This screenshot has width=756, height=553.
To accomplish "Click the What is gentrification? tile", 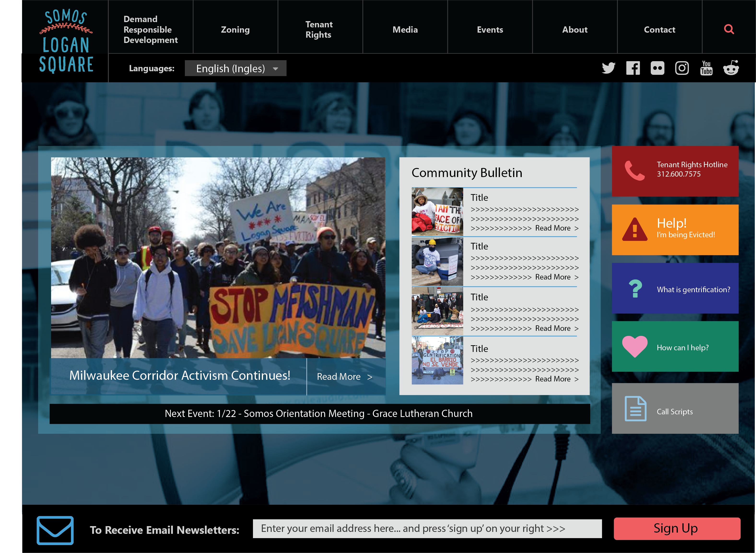I will click(675, 289).
